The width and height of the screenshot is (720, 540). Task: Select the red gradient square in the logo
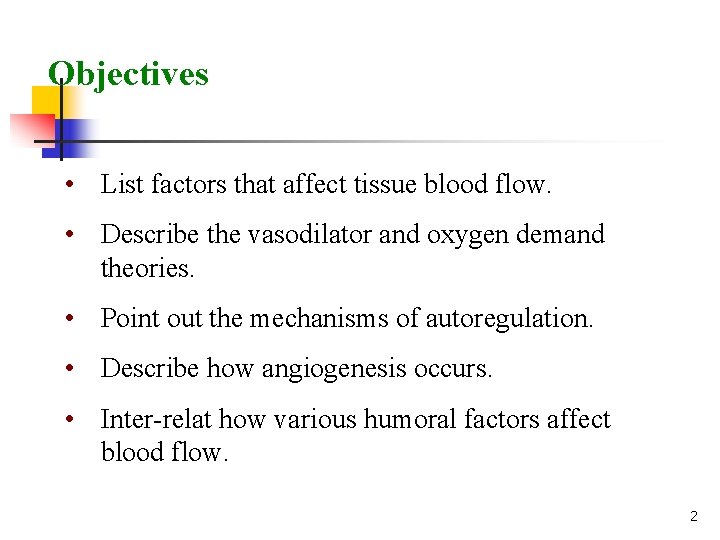[x=33, y=131]
